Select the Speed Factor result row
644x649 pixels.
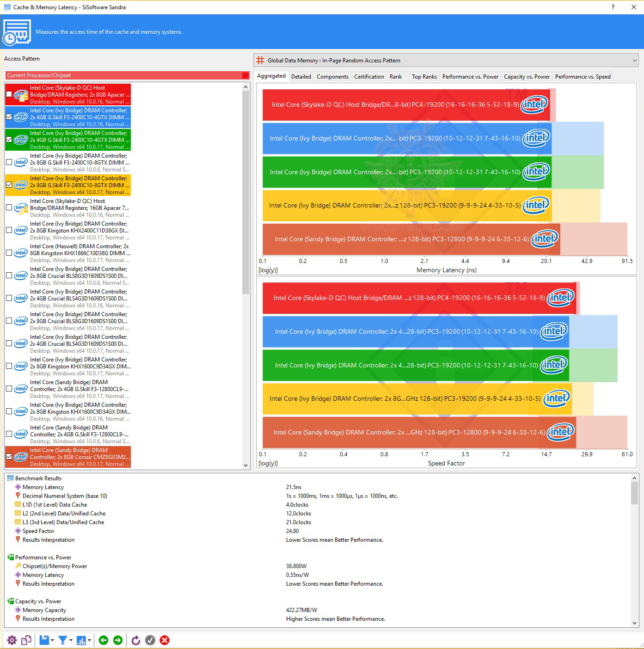coord(318,531)
